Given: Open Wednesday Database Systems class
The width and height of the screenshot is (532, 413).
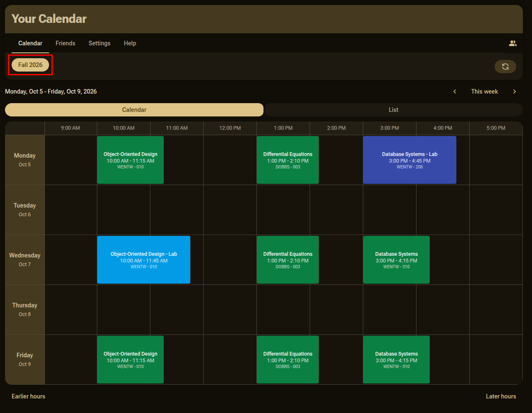Looking at the screenshot, I should [397, 260].
